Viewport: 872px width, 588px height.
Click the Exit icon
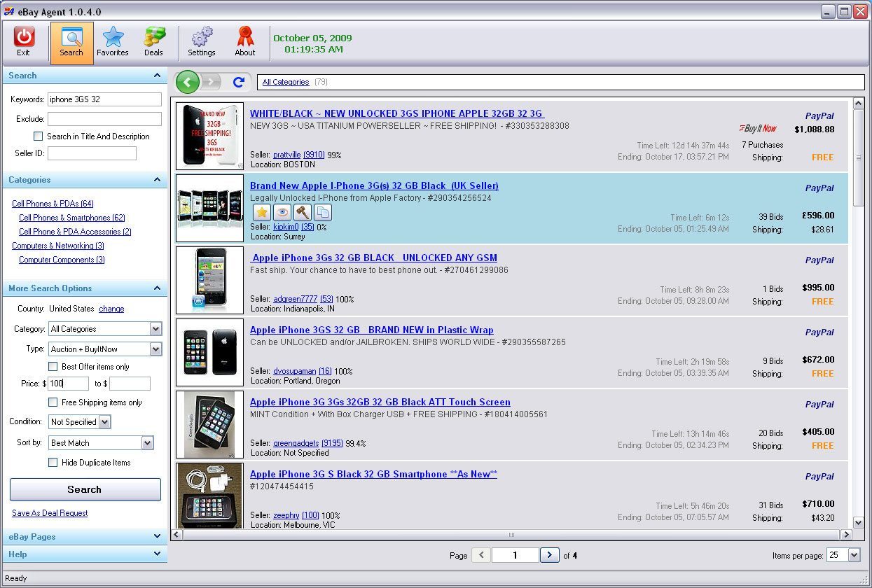24,41
